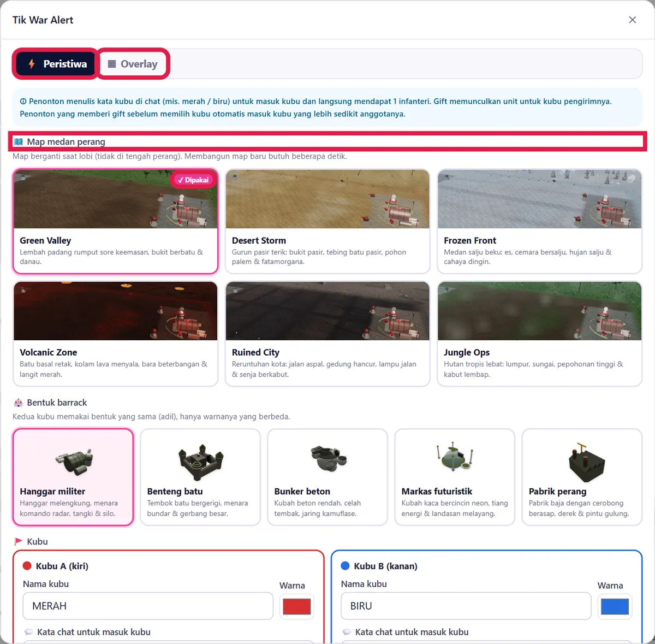The height and width of the screenshot is (644, 655).
Task: Select the Ruined City map thumbnail
Action: pyautogui.click(x=327, y=311)
